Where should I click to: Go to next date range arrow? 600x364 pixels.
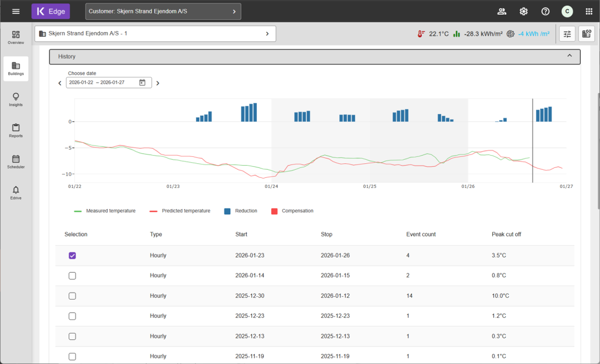tap(158, 83)
